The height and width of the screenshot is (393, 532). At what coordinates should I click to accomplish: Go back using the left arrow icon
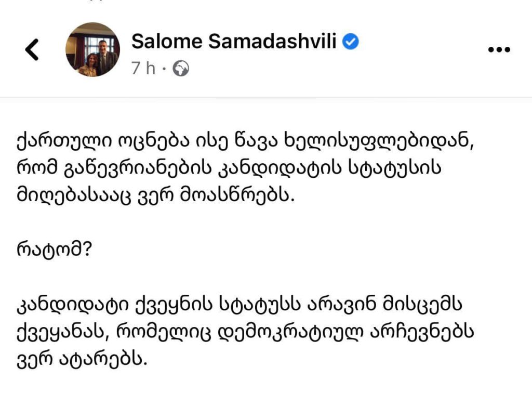(32, 49)
